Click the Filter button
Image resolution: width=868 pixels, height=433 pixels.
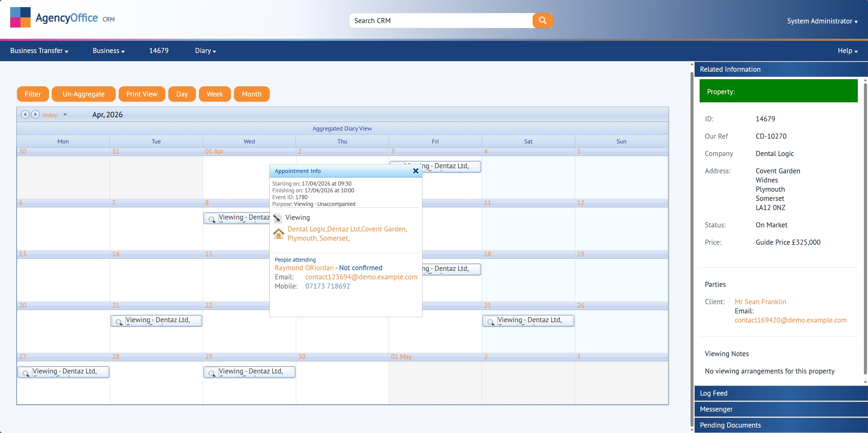33,94
